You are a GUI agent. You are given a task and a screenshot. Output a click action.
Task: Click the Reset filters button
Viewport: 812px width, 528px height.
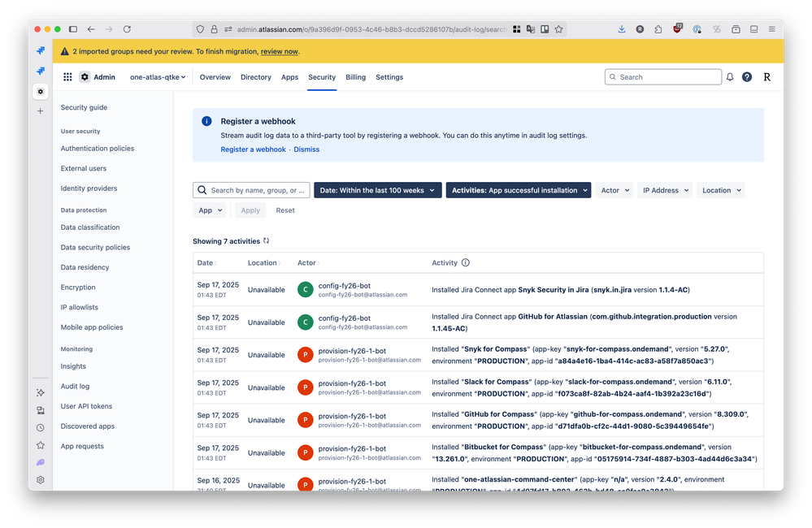point(284,210)
